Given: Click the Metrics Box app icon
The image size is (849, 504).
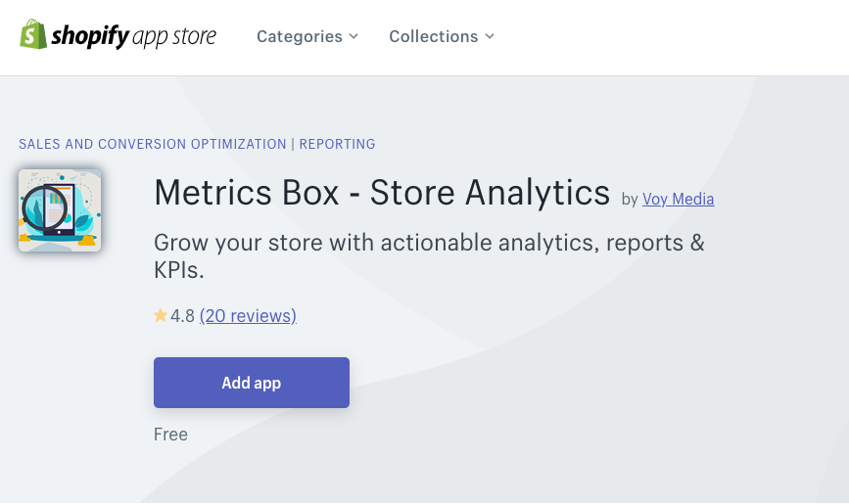Looking at the screenshot, I should click(x=60, y=210).
